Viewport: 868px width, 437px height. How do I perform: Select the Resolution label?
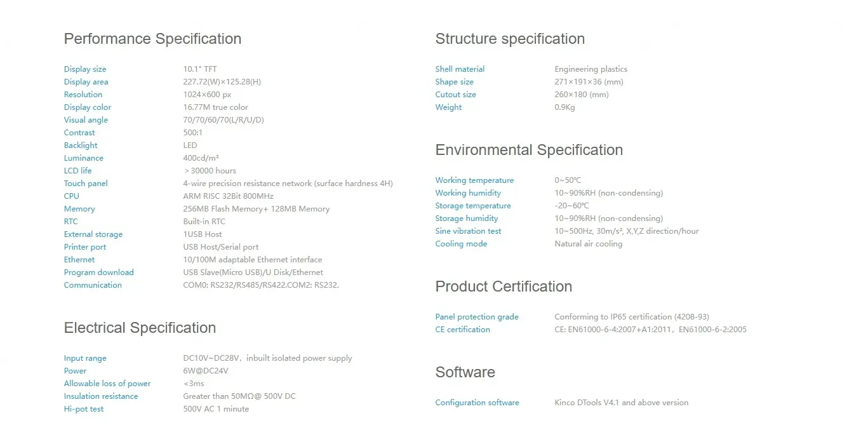(x=83, y=95)
